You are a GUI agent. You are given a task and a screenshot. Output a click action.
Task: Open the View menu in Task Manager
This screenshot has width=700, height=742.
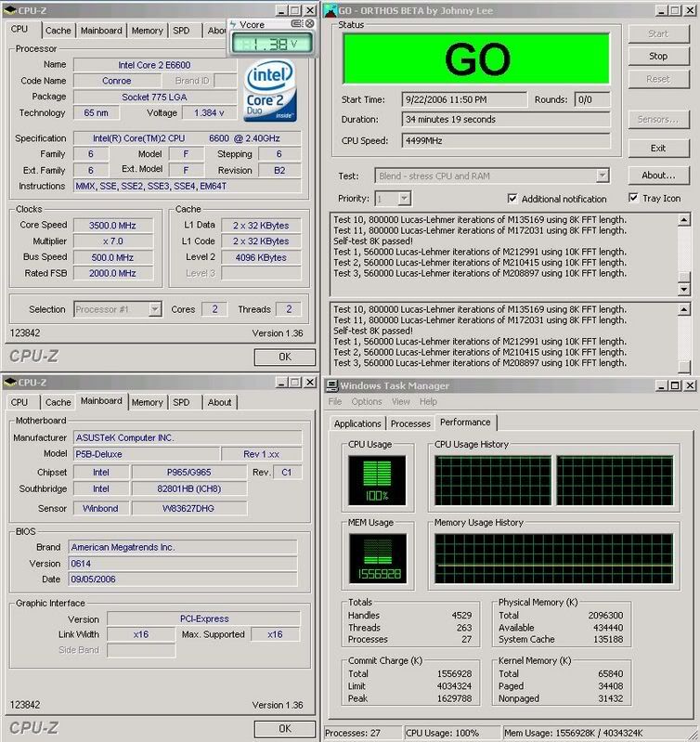401,401
